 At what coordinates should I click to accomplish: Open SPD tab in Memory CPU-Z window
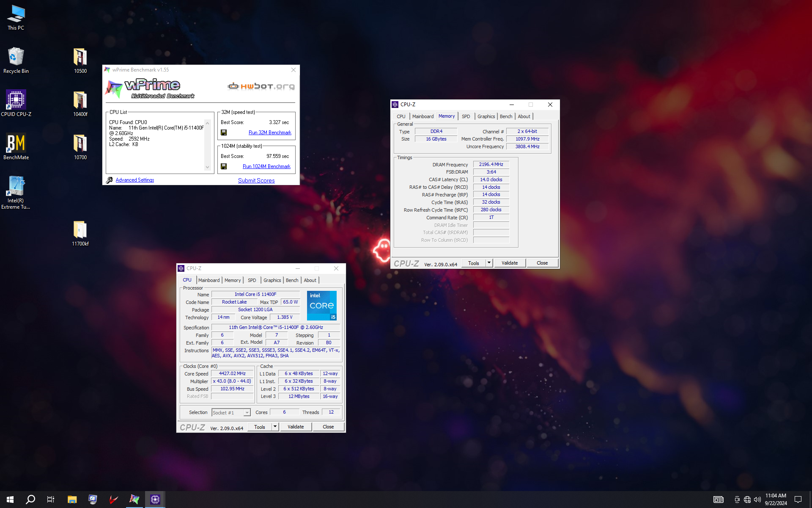coord(466,116)
